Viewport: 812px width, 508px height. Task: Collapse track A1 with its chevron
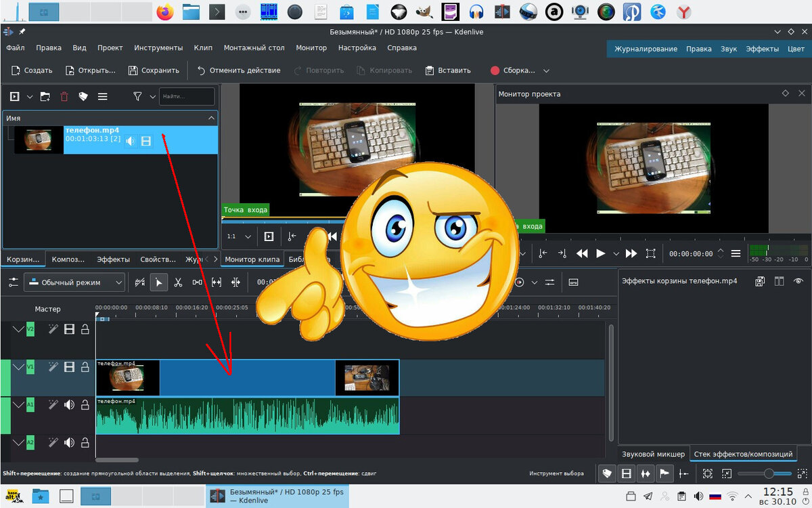18,405
